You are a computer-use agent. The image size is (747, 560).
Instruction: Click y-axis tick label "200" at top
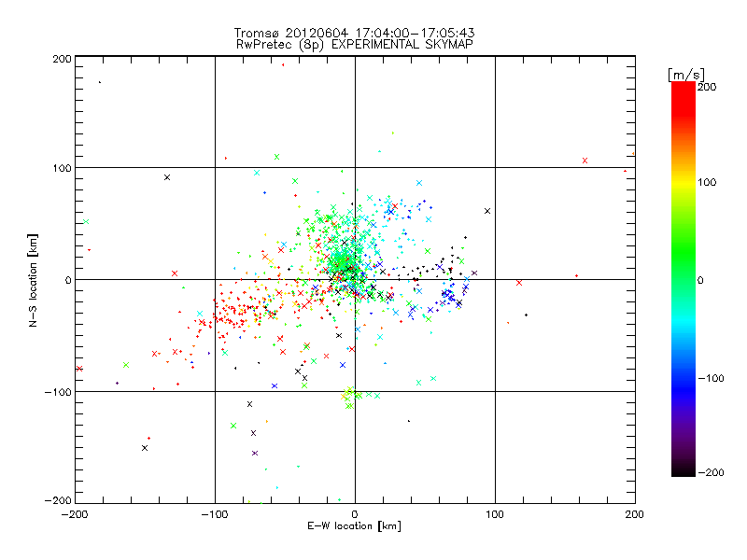[62, 59]
